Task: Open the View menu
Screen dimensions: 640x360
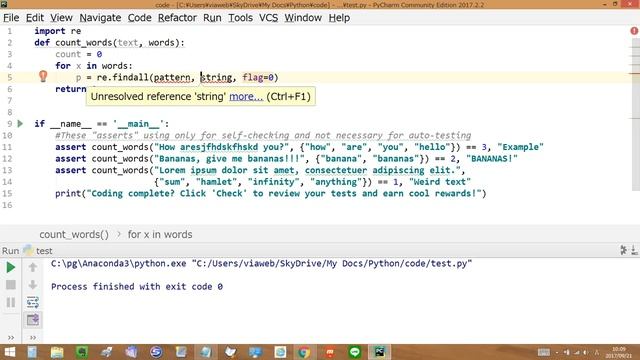Action: [x=61, y=18]
